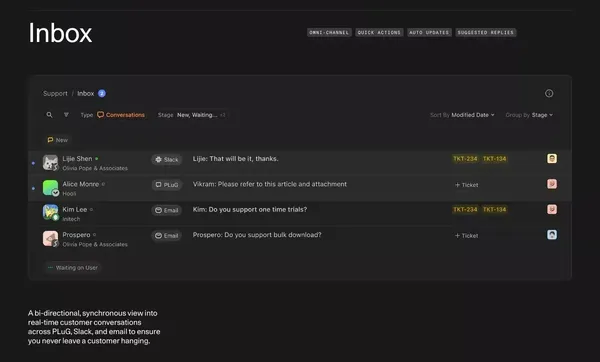
Task: Collapse the New stage group header
Action: pos(57,140)
